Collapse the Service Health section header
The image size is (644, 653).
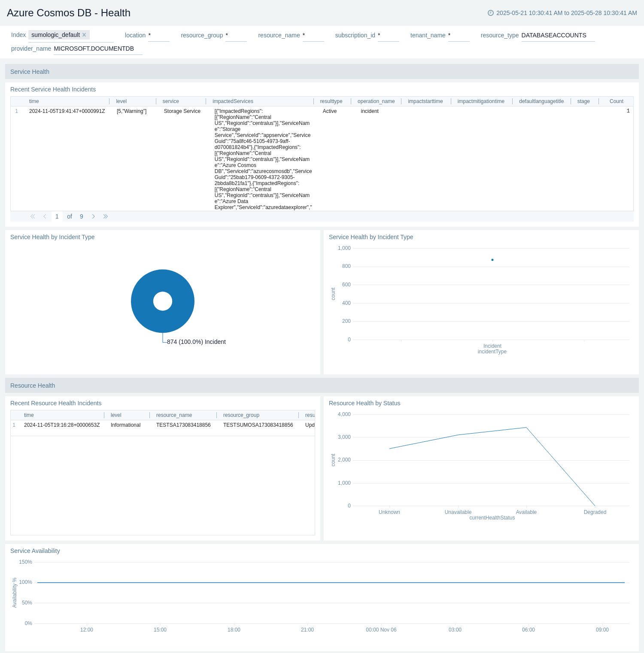click(322, 72)
